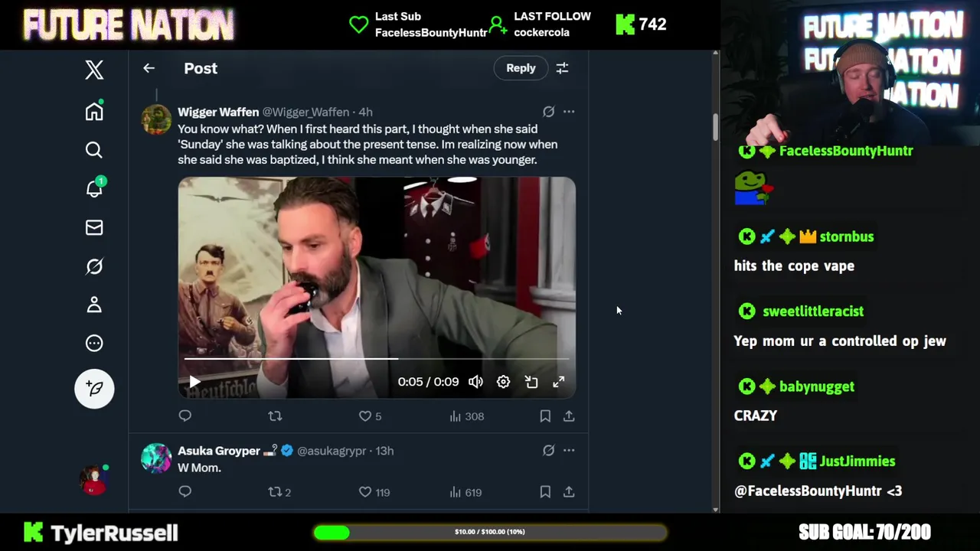Open more options on Asuka Groyper post
980x551 pixels.
coord(569,451)
